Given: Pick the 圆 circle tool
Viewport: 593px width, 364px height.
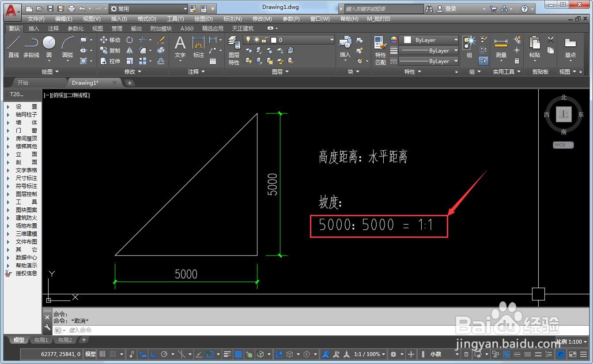Looking at the screenshot, I should click(x=49, y=47).
